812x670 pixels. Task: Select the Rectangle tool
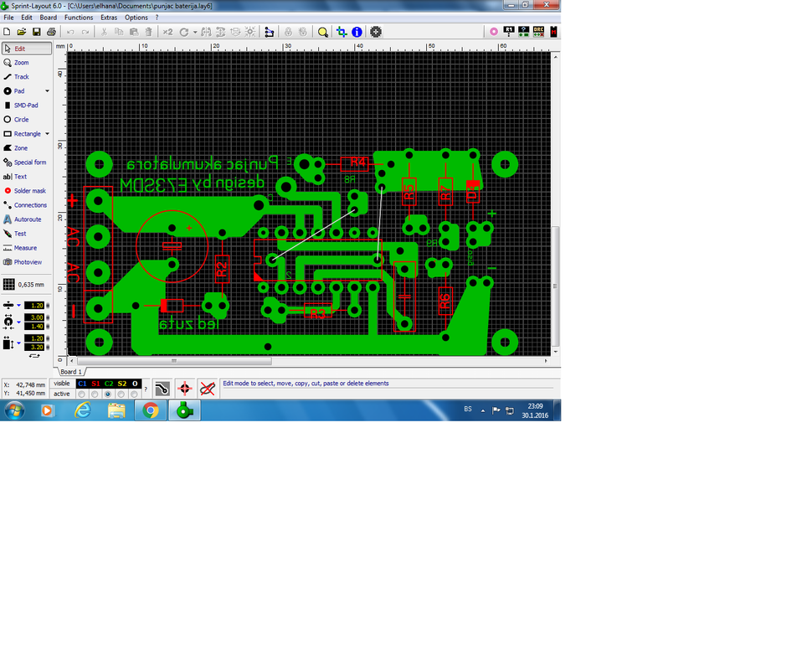point(22,134)
